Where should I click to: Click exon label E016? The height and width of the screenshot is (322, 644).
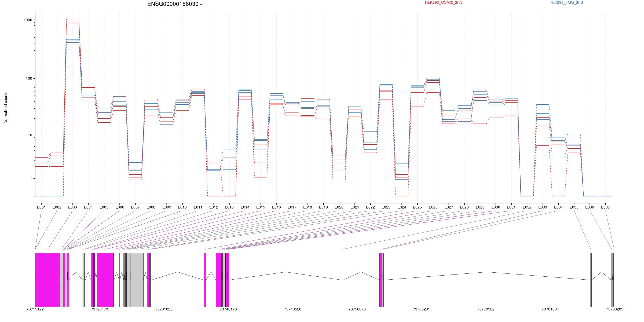(276, 207)
